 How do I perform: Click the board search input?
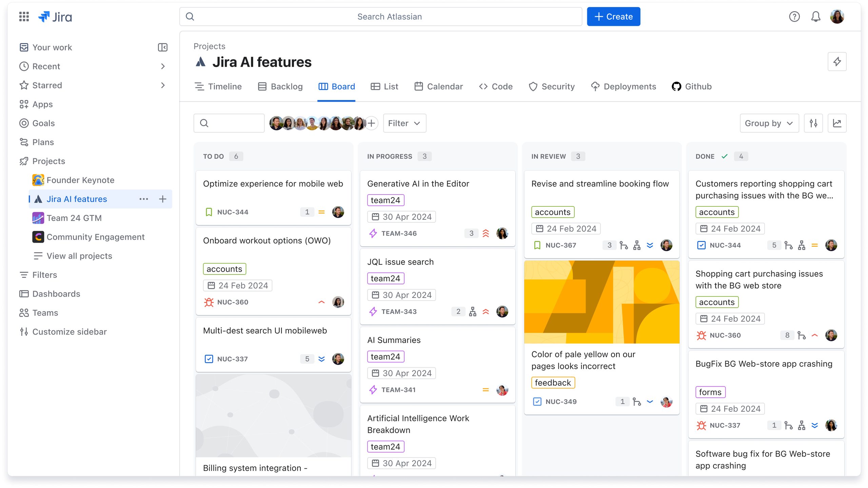[229, 123]
